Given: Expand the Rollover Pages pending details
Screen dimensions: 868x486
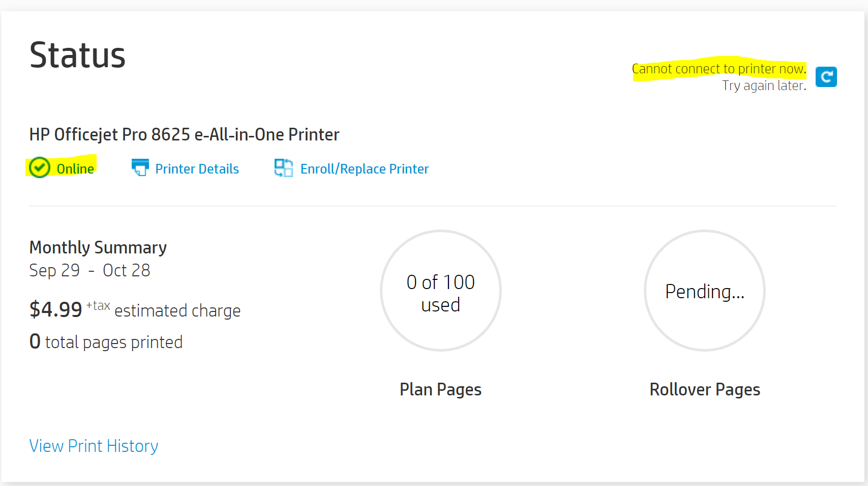Looking at the screenshot, I should pyautogui.click(x=704, y=291).
